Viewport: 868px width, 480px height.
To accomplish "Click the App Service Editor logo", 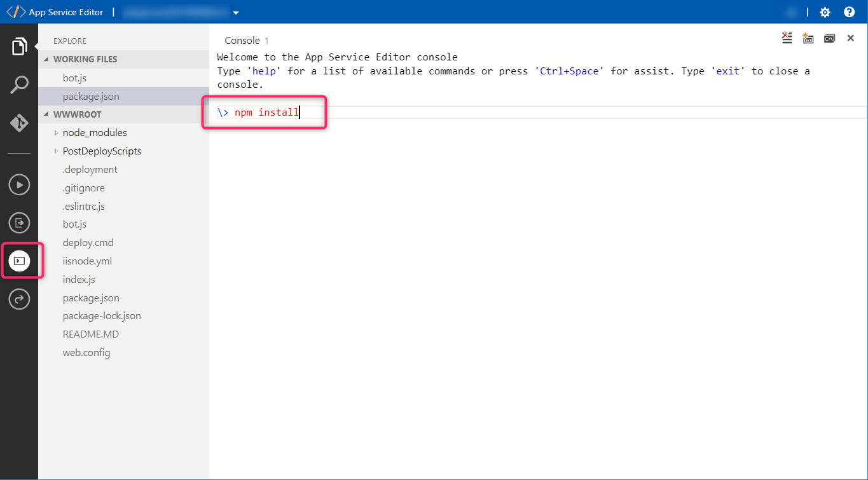I will [17, 12].
